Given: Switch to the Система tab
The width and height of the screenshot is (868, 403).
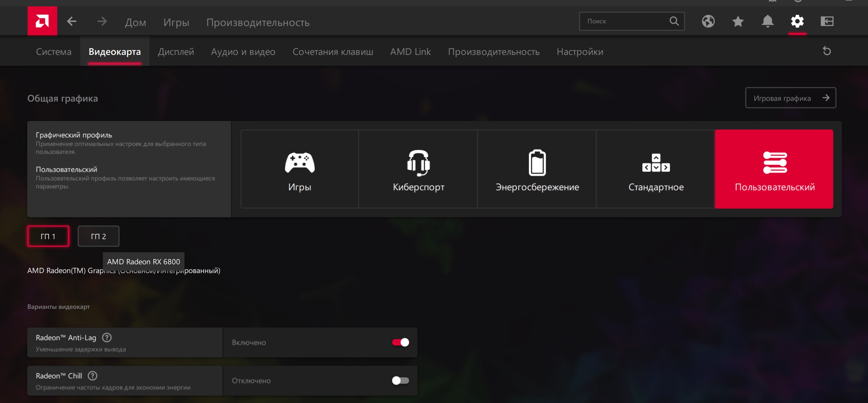Looking at the screenshot, I should pyautogui.click(x=54, y=52).
